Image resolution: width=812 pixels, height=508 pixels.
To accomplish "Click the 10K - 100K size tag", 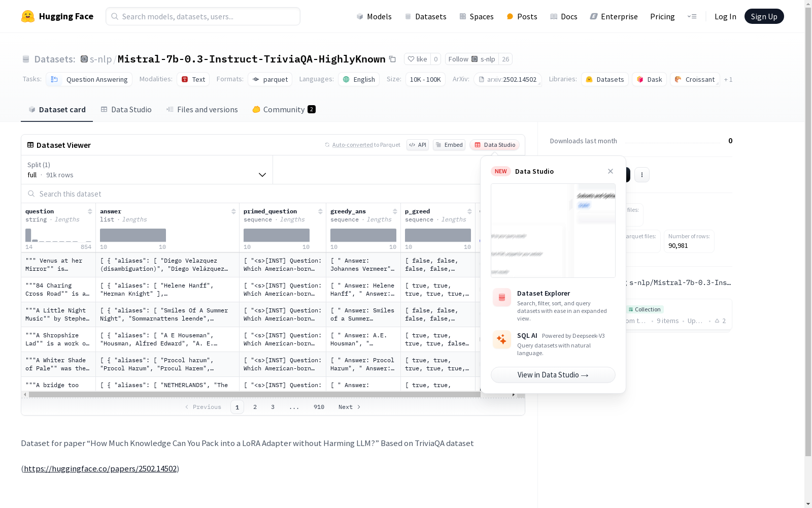I will click(425, 79).
